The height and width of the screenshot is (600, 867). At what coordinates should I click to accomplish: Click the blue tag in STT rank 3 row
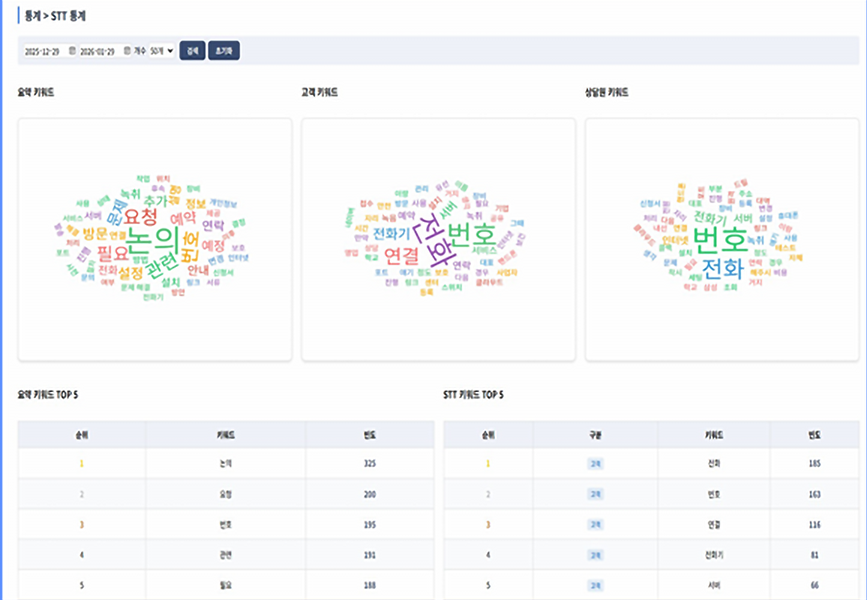(x=596, y=525)
